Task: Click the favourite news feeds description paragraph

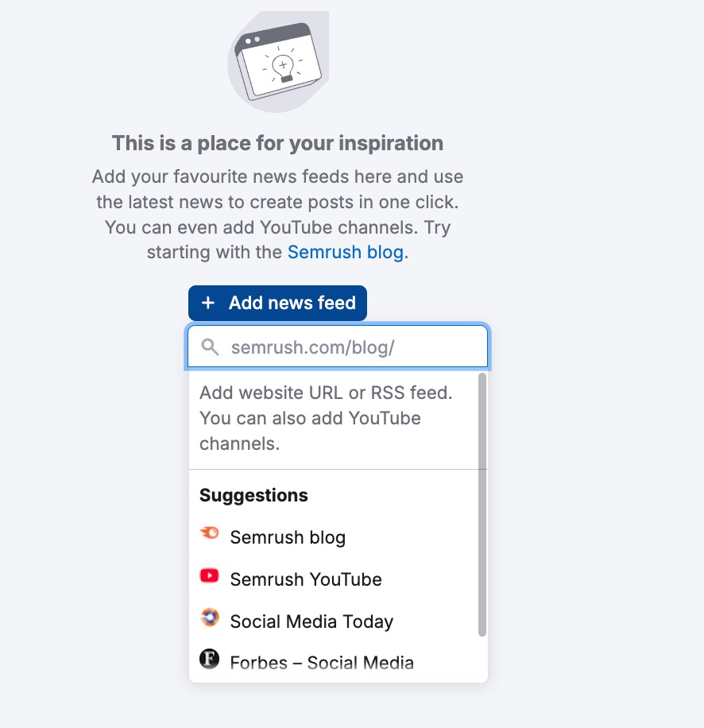Action: coord(277,203)
